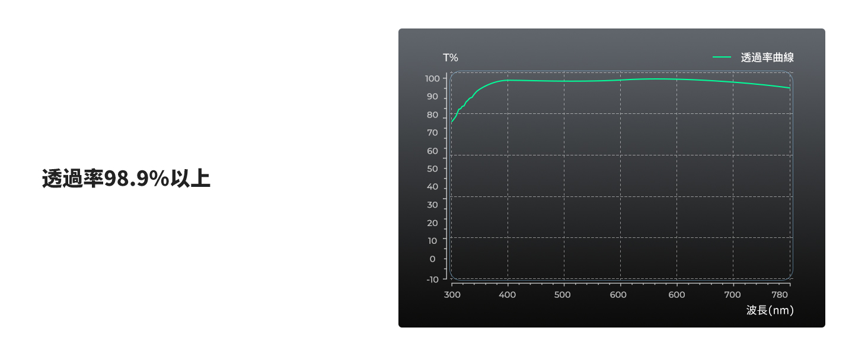Select the 100 label on the T% axis
Screen dimensions: 868x356
(x=432, y=78)
